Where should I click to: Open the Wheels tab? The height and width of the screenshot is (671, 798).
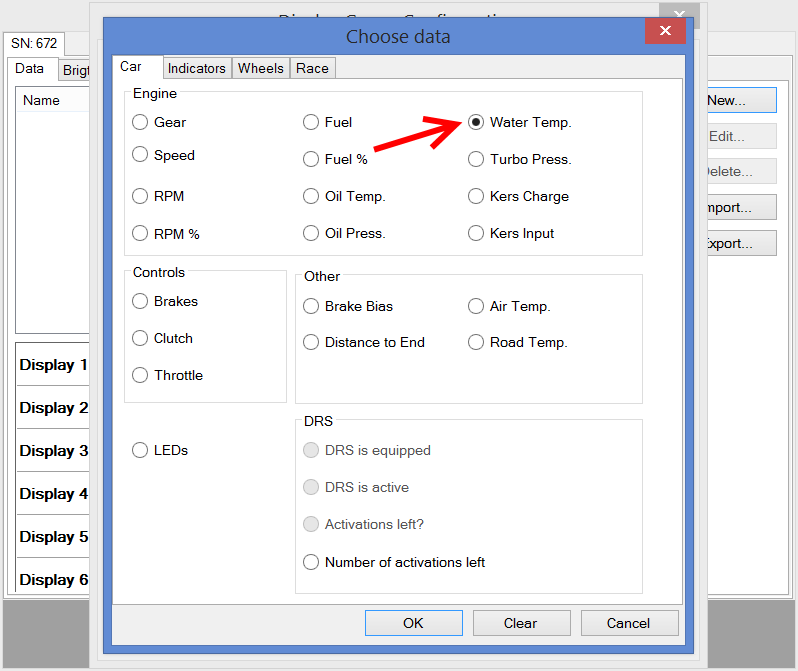261,68
